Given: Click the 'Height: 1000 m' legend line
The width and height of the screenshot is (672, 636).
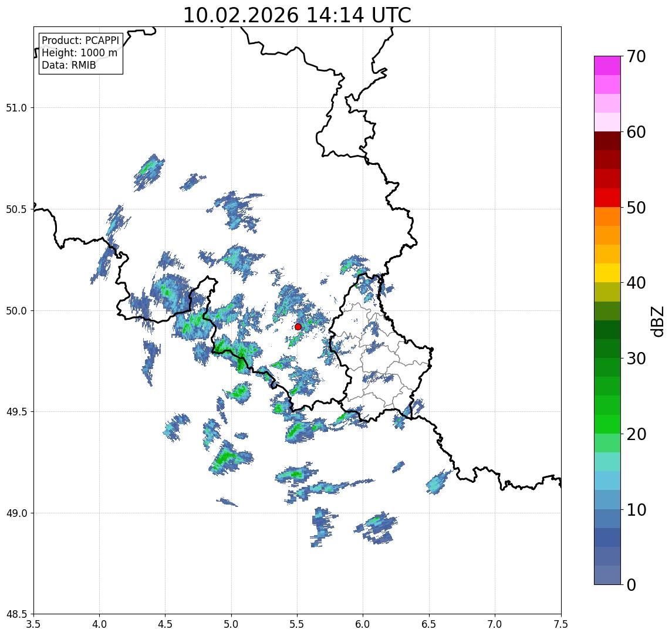Looking at the screenshot, I should click(79, 53).
